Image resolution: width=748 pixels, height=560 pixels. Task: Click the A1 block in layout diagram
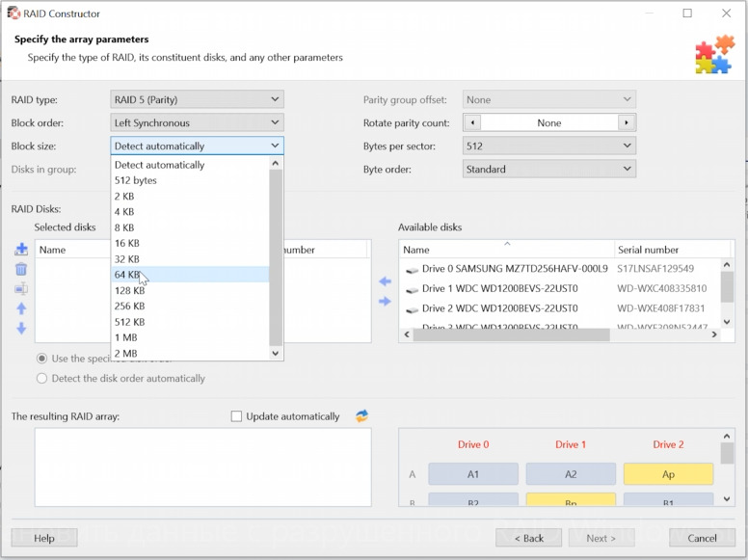[473, 474]
